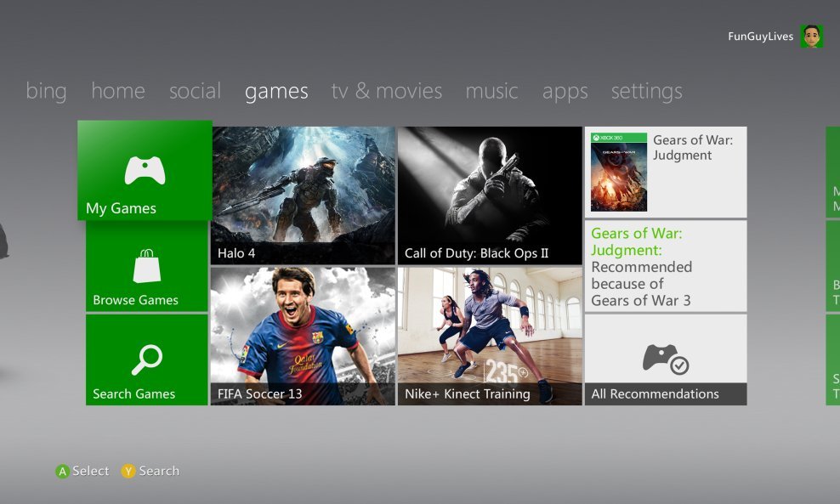Click the Browse Games label

pyautogui.click(x=135, y=300)
